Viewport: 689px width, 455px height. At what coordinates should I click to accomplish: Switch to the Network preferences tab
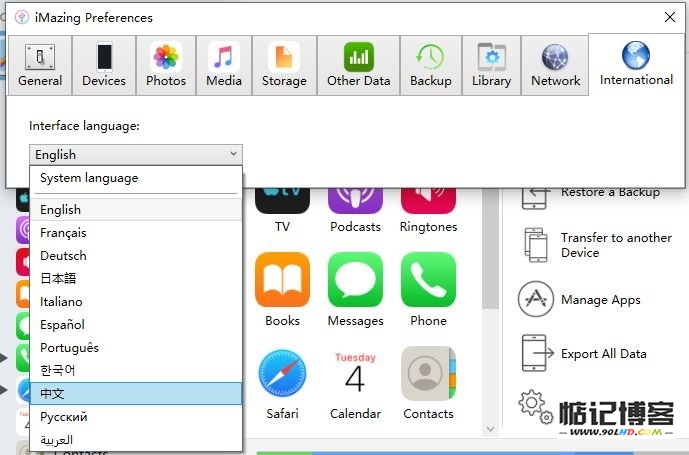[555, 66]
